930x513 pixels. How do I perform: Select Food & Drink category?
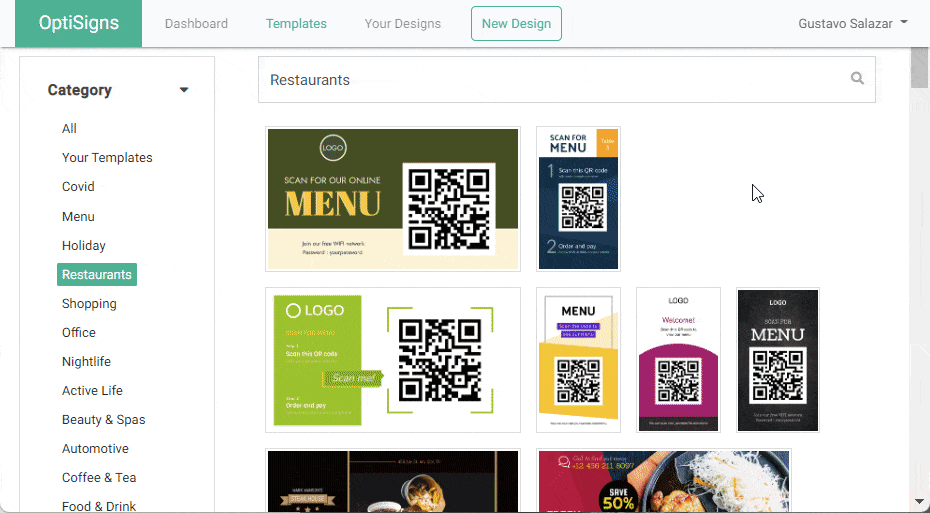pos(99,506)
